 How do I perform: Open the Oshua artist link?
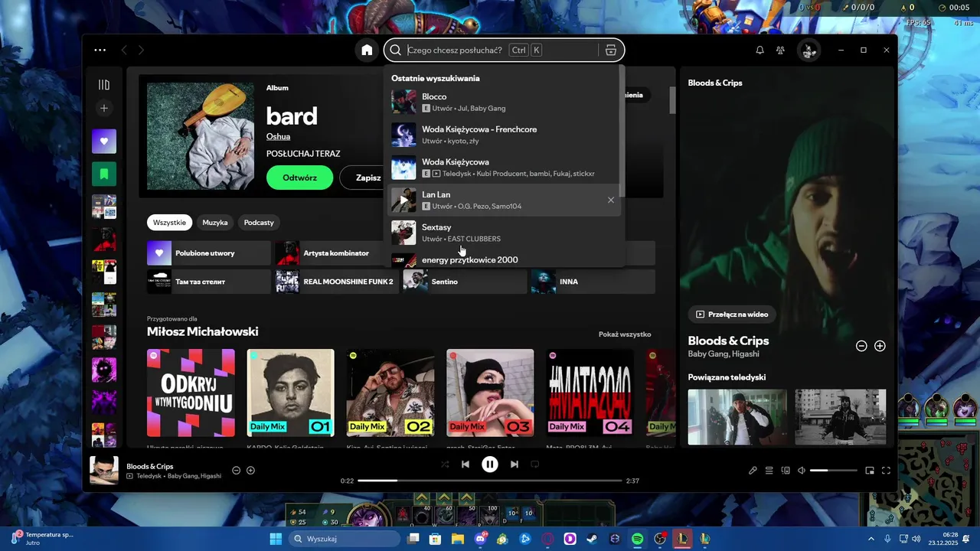278,136
